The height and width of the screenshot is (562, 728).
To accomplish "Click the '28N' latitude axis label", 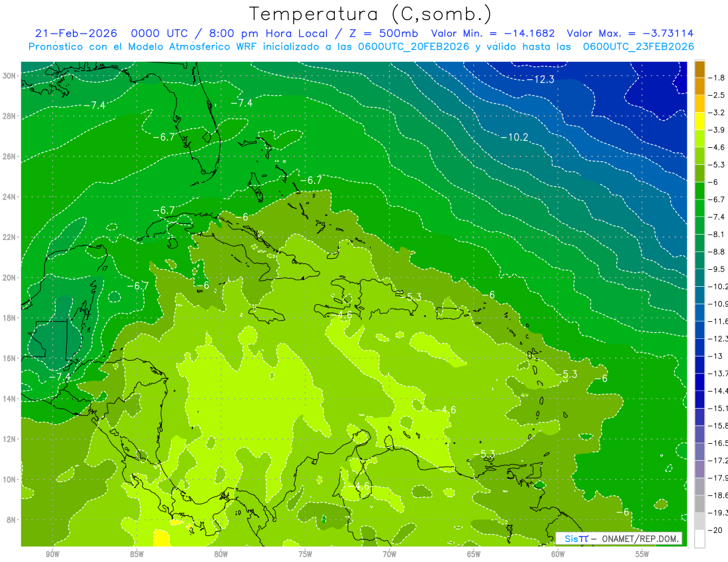I will click(x=10, y=116).
